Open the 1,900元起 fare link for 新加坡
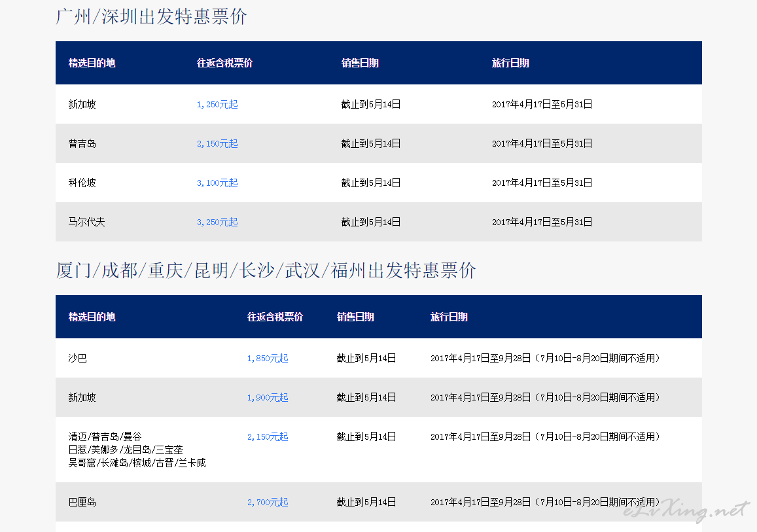The width and height of the screenshot is (757, 532). [268, 397]
